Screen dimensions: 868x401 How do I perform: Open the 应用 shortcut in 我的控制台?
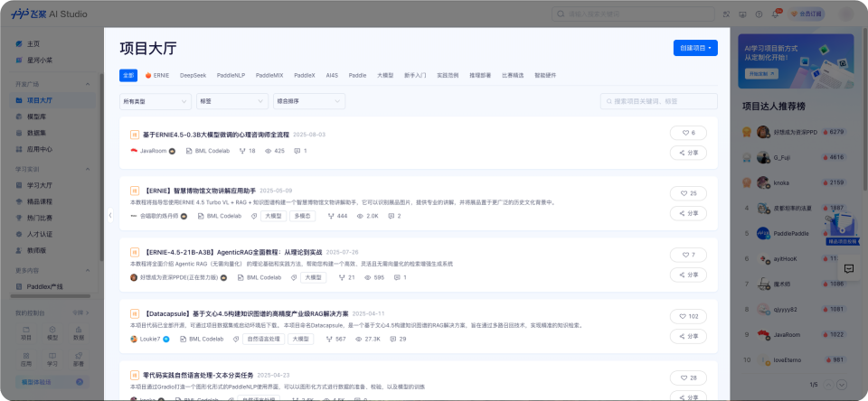pyautogui.click(x=26, y=359)
